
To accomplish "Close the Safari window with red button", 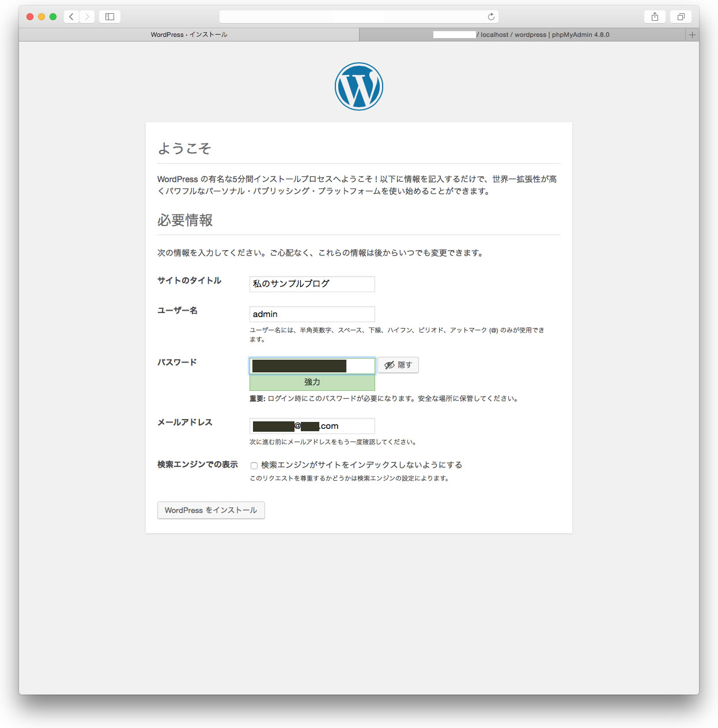I will click(30, 17).
